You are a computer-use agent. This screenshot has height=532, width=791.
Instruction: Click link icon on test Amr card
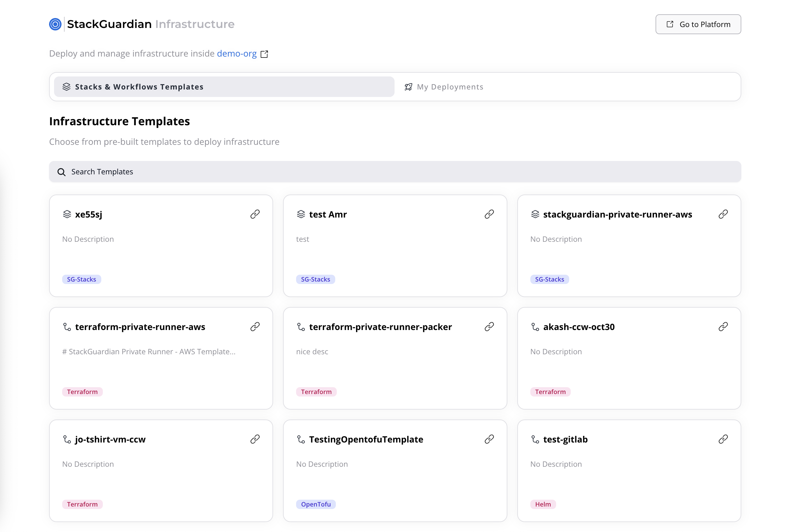point(489,214)
